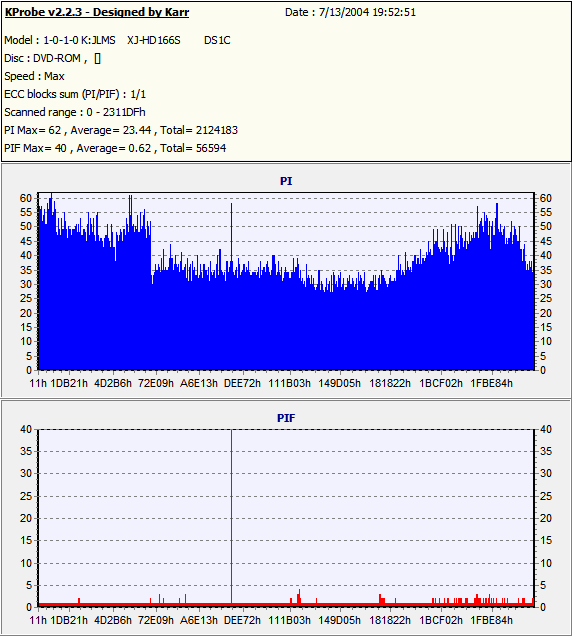Click the 1FBE84h label under PIF chart
This screenshot has width=572, height=636.
point(492,620)
